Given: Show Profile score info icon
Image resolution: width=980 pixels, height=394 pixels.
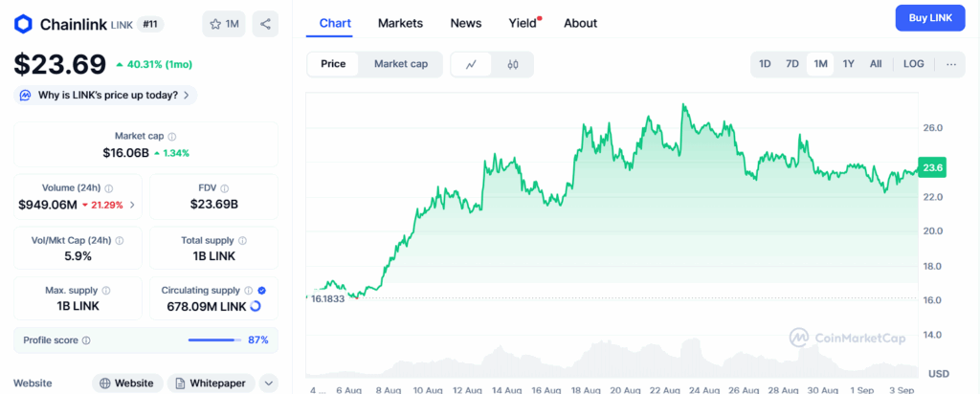Looking at the screenshot, I should [x=86, y=340].
